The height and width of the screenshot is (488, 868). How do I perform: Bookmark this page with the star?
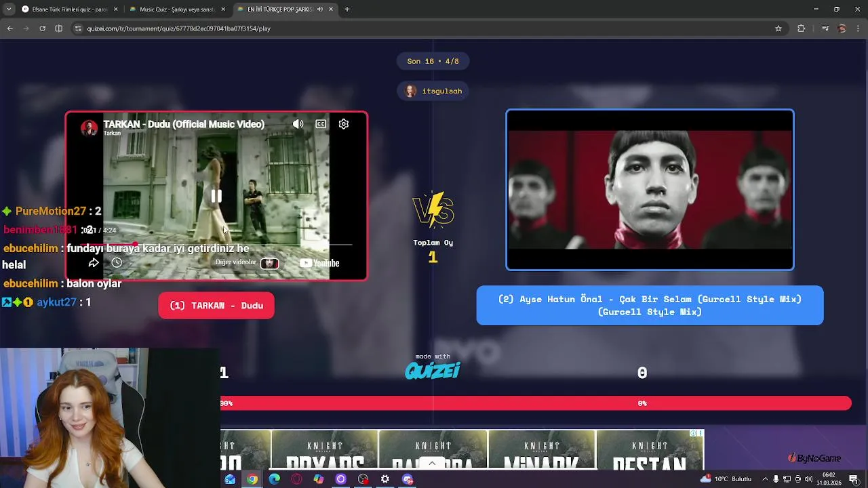point(778,28)
